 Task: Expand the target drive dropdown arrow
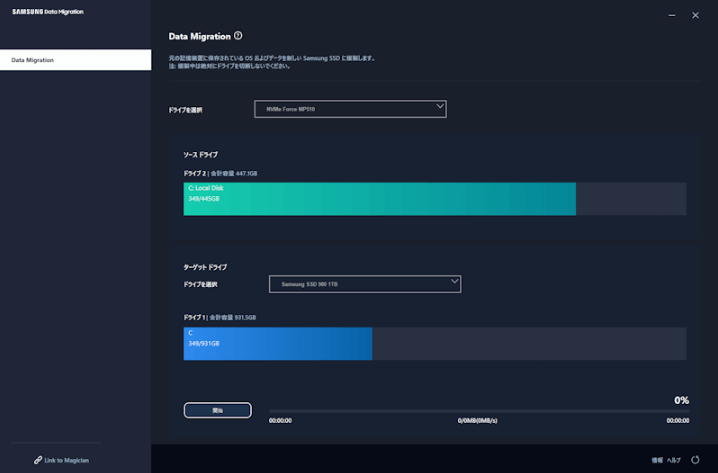click(454, 281)
